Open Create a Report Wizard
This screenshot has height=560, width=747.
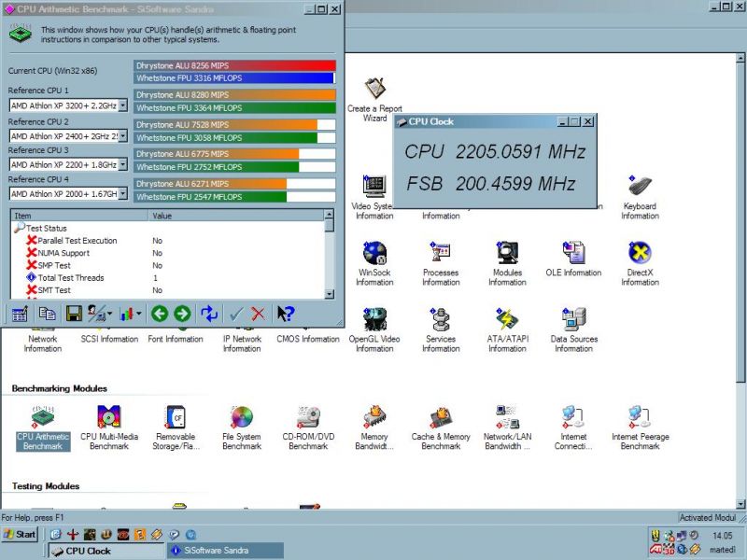coord(374,99)
